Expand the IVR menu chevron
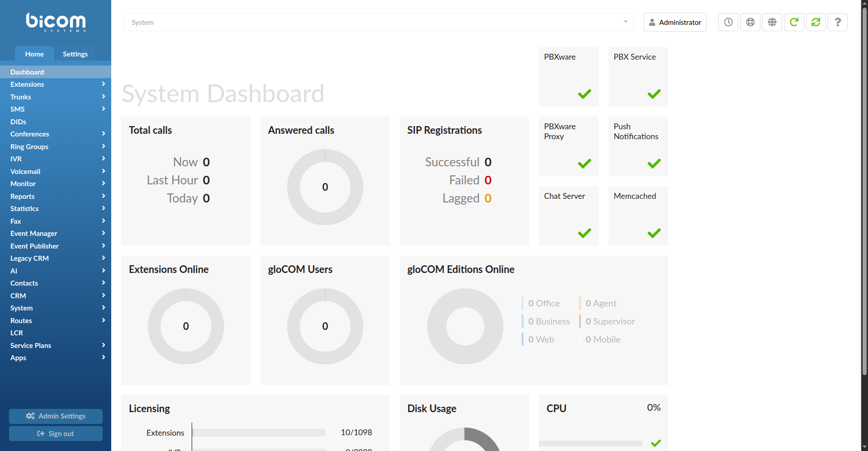The width and height of the screenshot is (868, 451). point(104,159)
